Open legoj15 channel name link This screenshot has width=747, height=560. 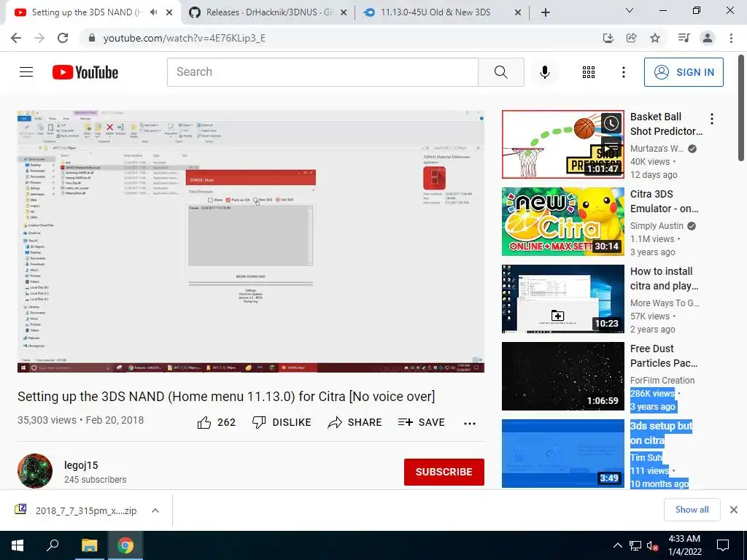coord(81,465)
